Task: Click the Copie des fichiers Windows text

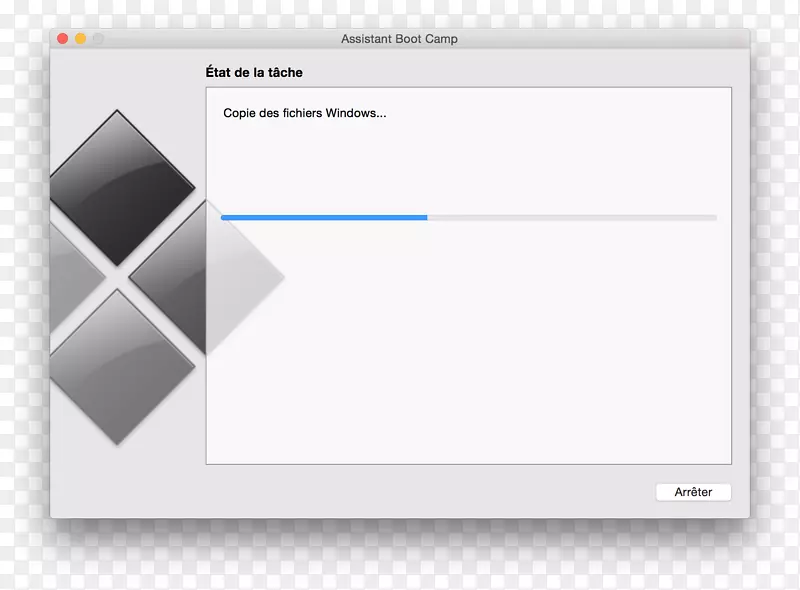Action: 305,113
